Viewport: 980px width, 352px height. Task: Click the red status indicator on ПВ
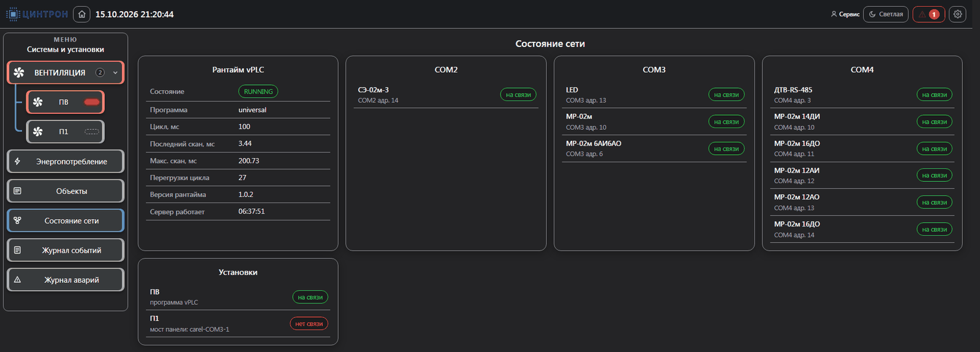coord(91,102)
